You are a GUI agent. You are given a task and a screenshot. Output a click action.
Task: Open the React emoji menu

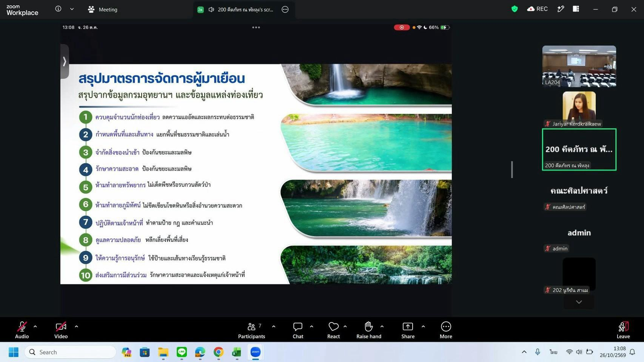click(x=333, y=330)
